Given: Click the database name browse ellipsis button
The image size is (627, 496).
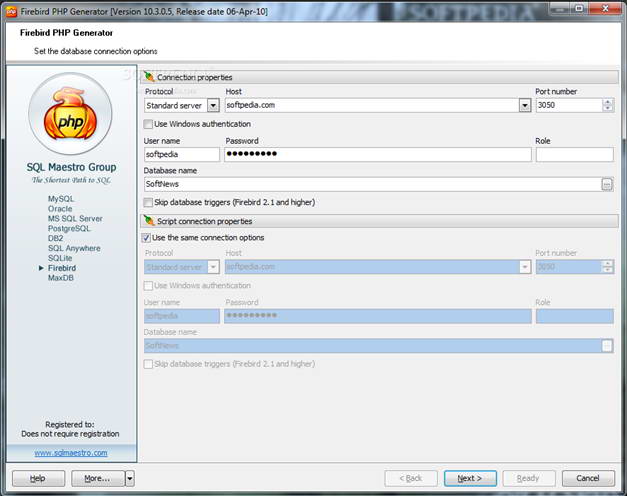Looking at the screenshot, I should pos(606,185).
